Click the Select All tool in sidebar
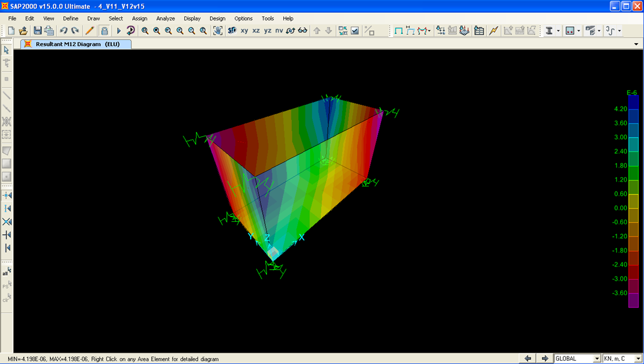Screen dimensions: 644x364 [6, 271]
